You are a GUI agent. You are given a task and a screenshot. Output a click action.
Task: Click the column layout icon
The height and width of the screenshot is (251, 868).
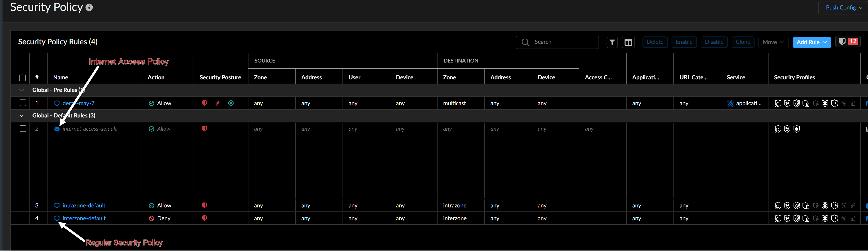click(x=628, y=42)
